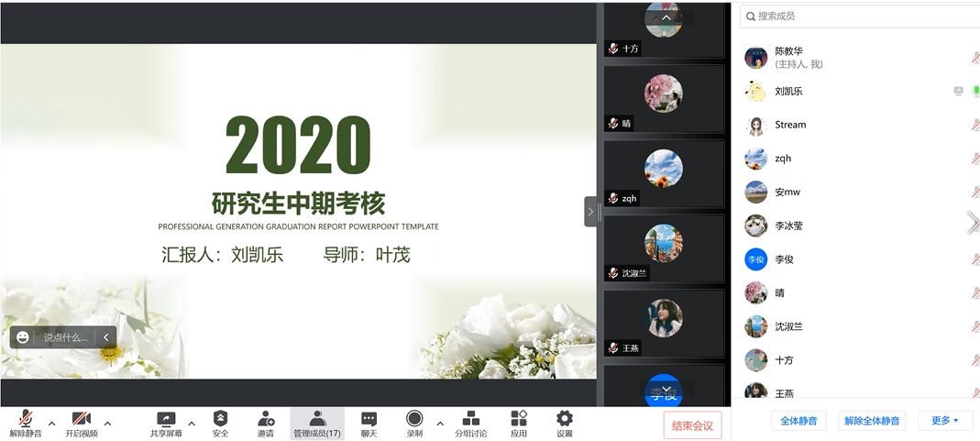Expand share options arrow beside 共享屏幕
This screenshot has height=441, width=980.
point(192,424)
